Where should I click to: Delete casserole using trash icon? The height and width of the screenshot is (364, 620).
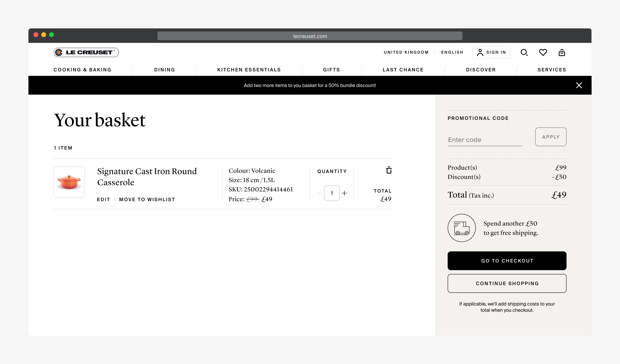[x=389, y=170]
